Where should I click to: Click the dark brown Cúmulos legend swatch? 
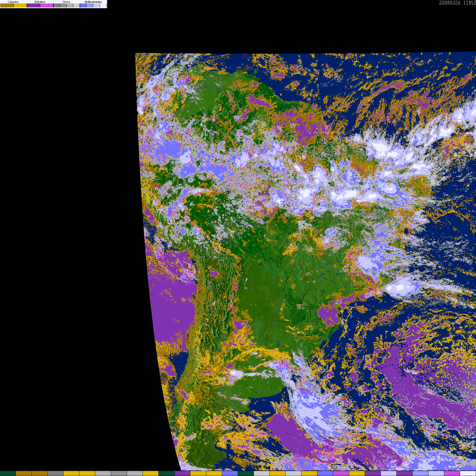(7, 5)
